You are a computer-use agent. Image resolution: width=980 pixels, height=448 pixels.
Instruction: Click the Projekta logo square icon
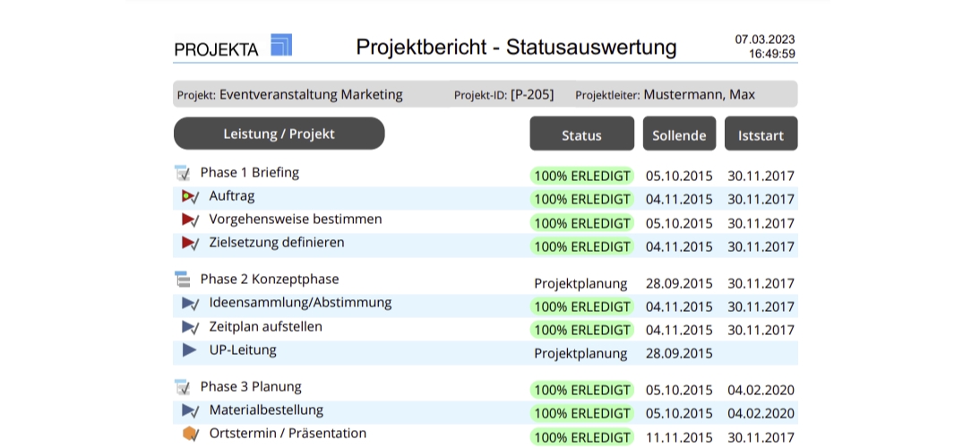(281, 45)
